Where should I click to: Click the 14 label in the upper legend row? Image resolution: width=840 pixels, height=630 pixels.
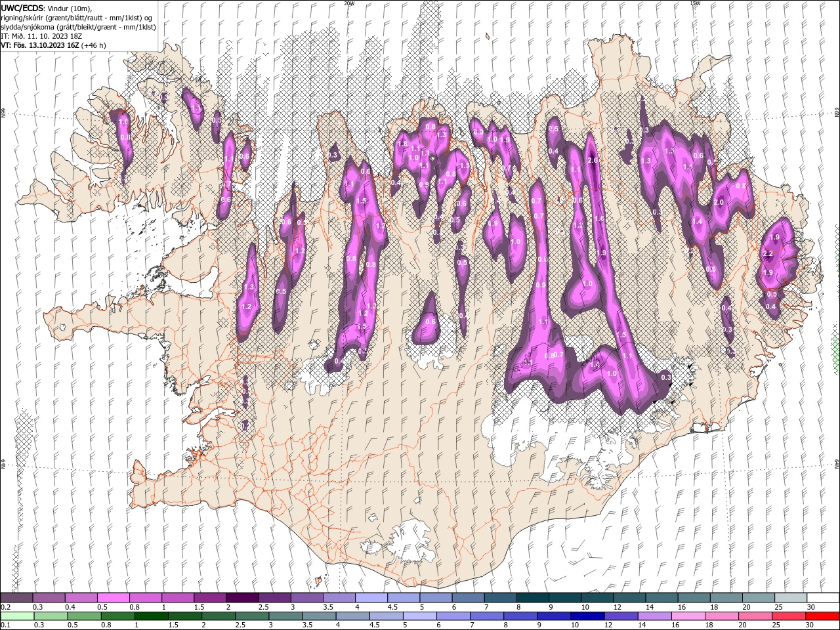tap(649, 607)
